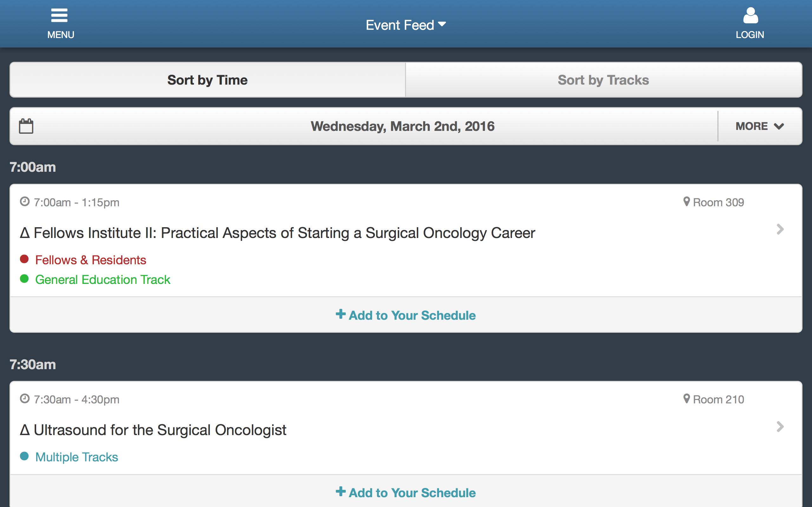
Task: Select the red Fellows & Residents track dot
Action: point(24,259)
